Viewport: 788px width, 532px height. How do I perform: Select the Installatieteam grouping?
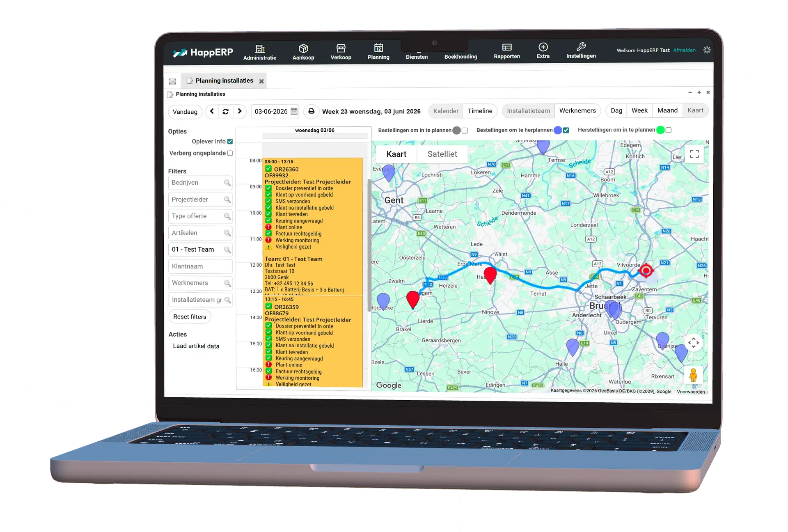click(x=528, y=111)
